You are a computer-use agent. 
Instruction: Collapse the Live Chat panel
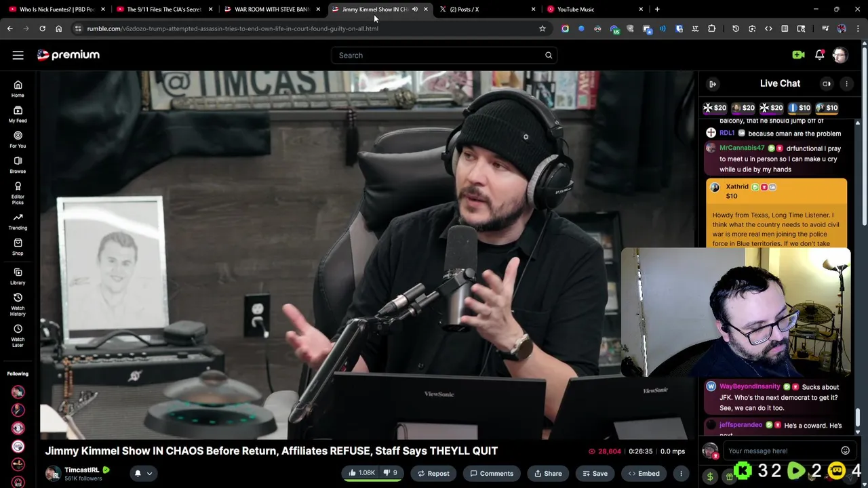(713, 84)
